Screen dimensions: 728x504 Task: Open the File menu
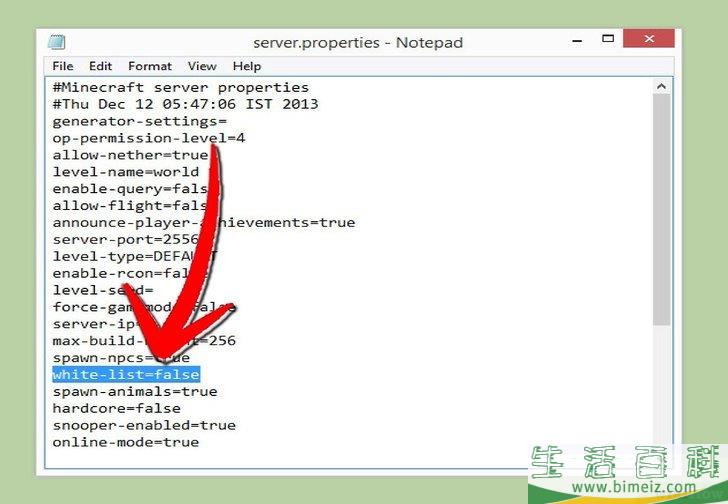(63, 66)
